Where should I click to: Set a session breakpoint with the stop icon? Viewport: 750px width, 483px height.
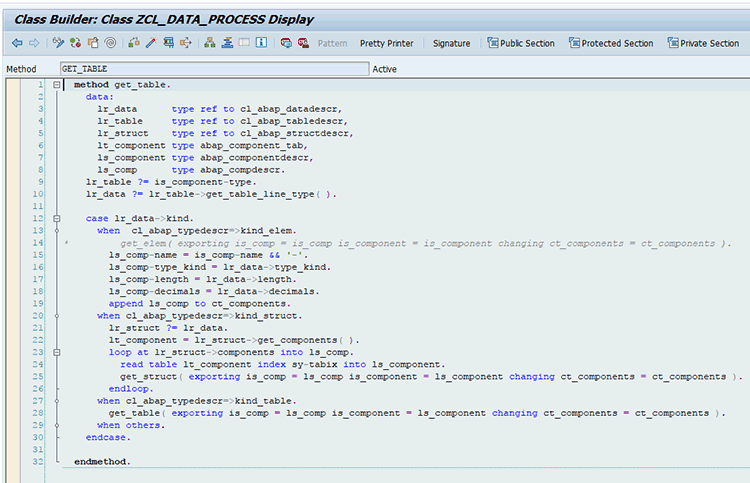[x=286, y=43]
